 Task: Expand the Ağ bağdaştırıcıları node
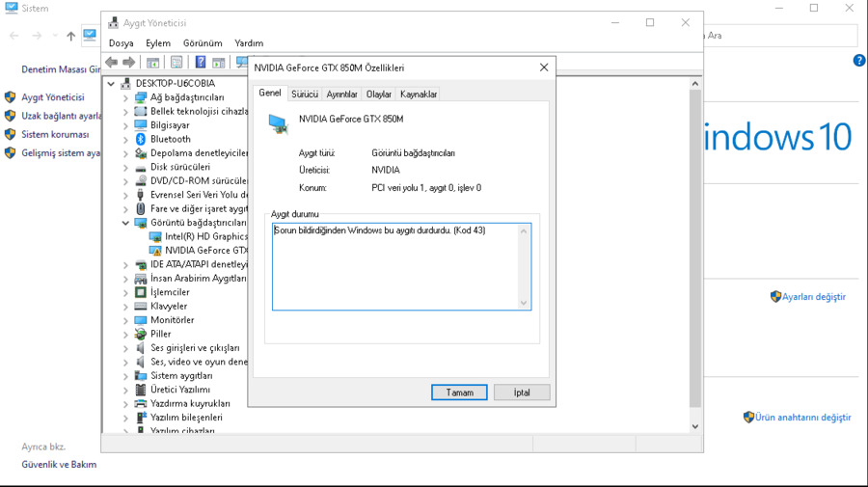pyautogui.click(x=125, y=97)
